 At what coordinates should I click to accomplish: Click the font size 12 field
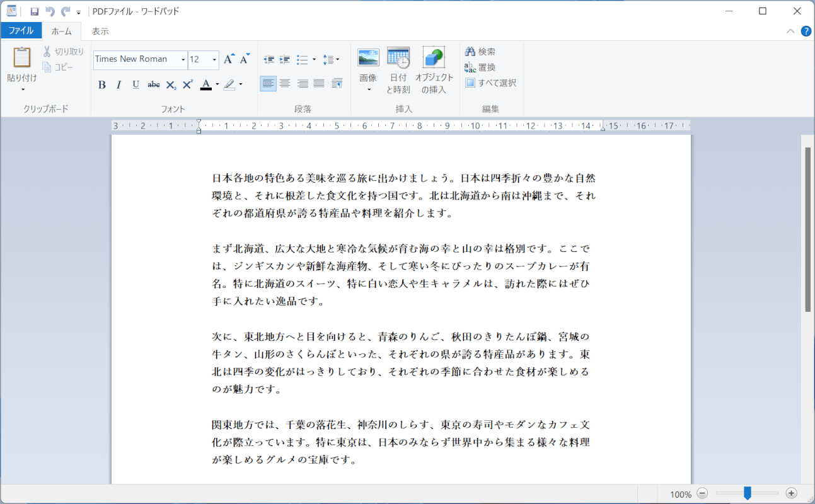[x=199, y=59]
